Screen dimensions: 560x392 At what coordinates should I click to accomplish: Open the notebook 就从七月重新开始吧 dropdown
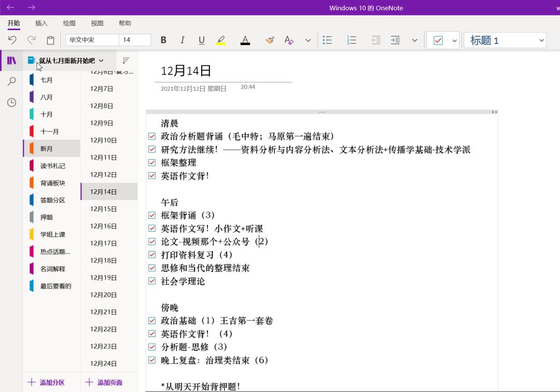pos(102,60)
